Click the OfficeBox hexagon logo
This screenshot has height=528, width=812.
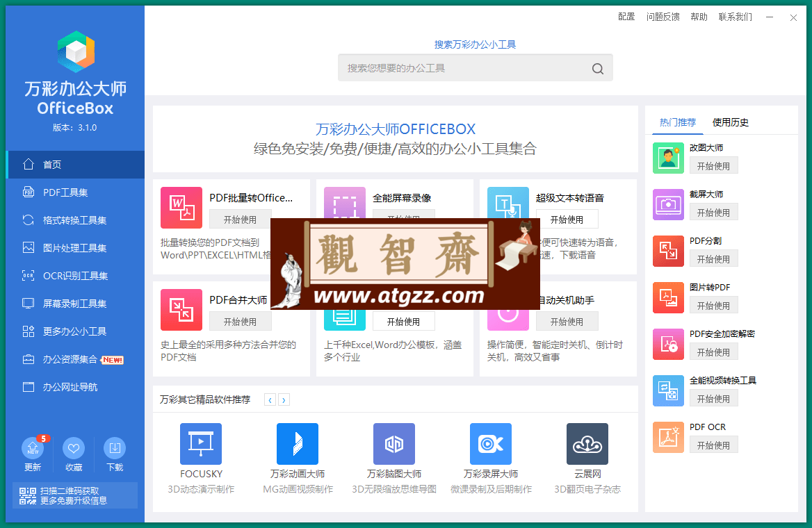[x=76, y=51]
